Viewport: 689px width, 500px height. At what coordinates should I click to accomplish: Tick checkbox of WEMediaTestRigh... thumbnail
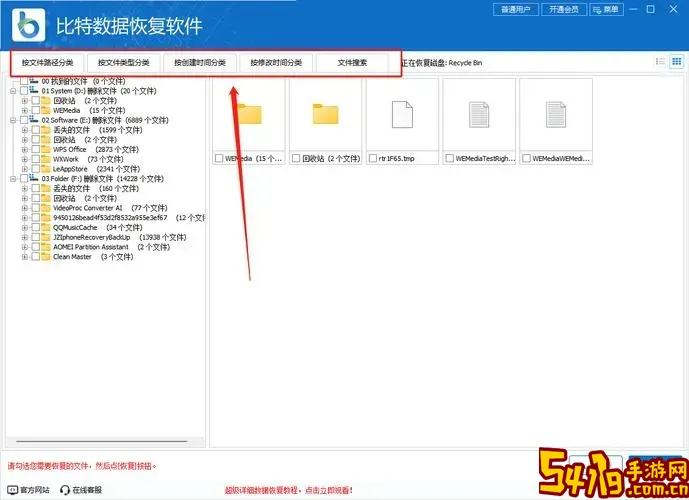coord(450,158)
